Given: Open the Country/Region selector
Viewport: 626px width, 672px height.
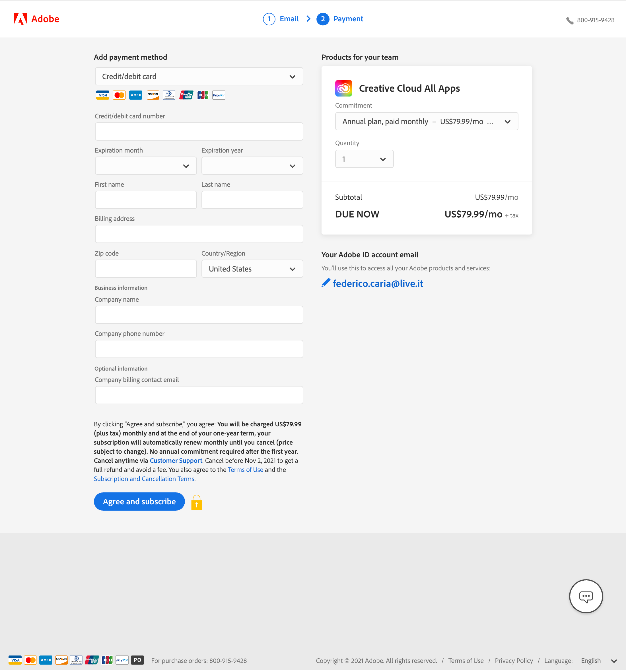Looking at the screenshot, I should [252, 268].
